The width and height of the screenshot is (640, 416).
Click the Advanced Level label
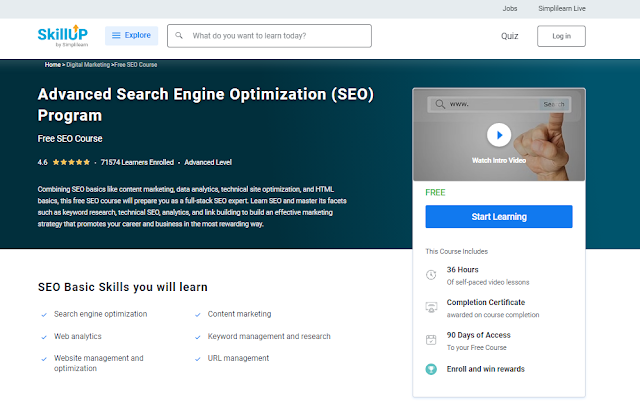pos(208,162)
